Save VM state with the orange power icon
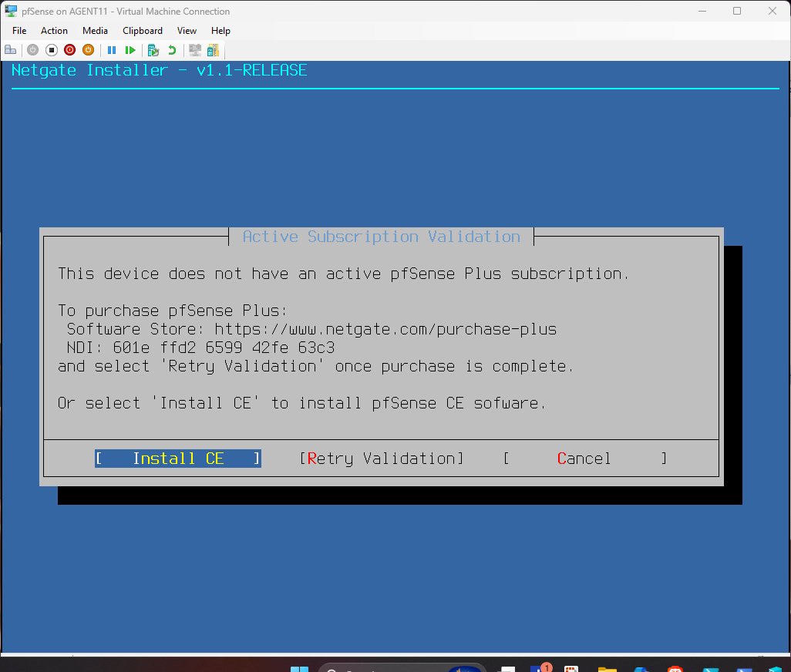 [x=89, y=50]
